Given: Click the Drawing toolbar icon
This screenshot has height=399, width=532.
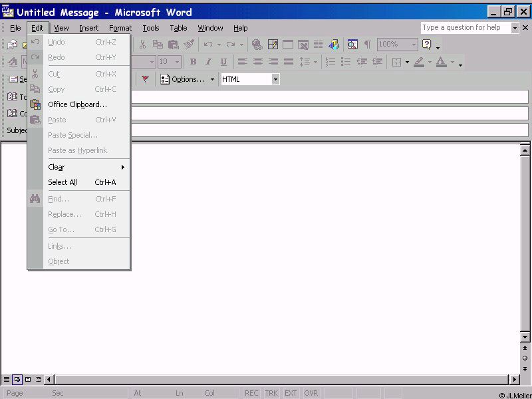Looking at the screenshot, I should click(x=334, y=45).
